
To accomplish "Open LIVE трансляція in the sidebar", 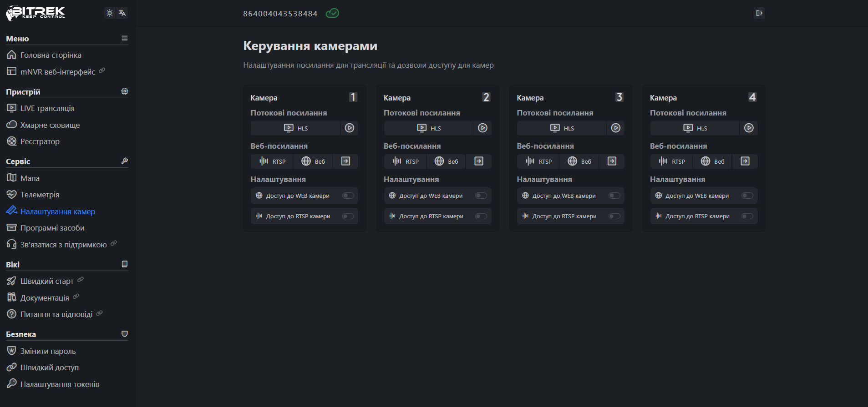I will pos(47,108).
